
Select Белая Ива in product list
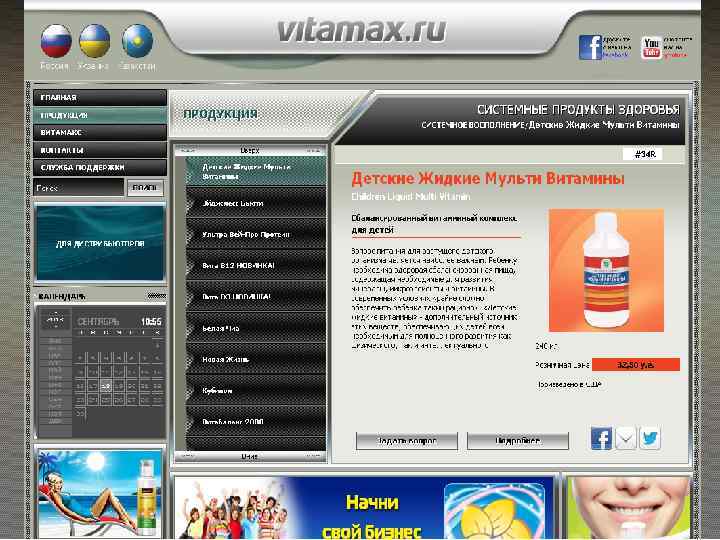click(255, 328)
